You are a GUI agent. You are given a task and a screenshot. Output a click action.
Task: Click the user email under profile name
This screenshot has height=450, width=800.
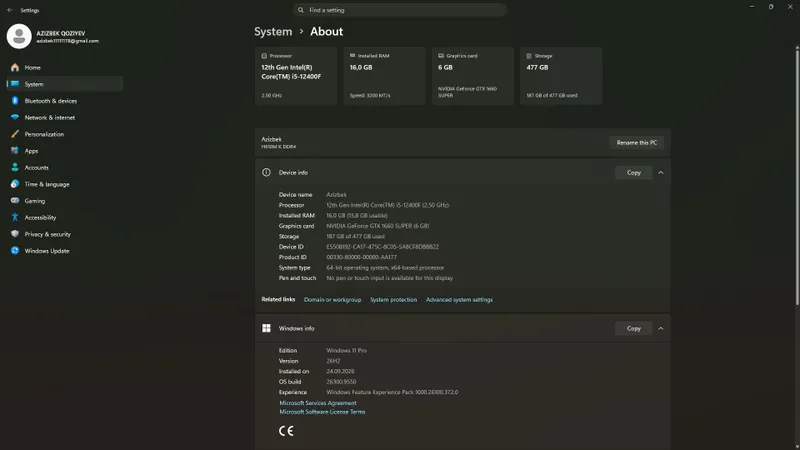click(67, 41)
